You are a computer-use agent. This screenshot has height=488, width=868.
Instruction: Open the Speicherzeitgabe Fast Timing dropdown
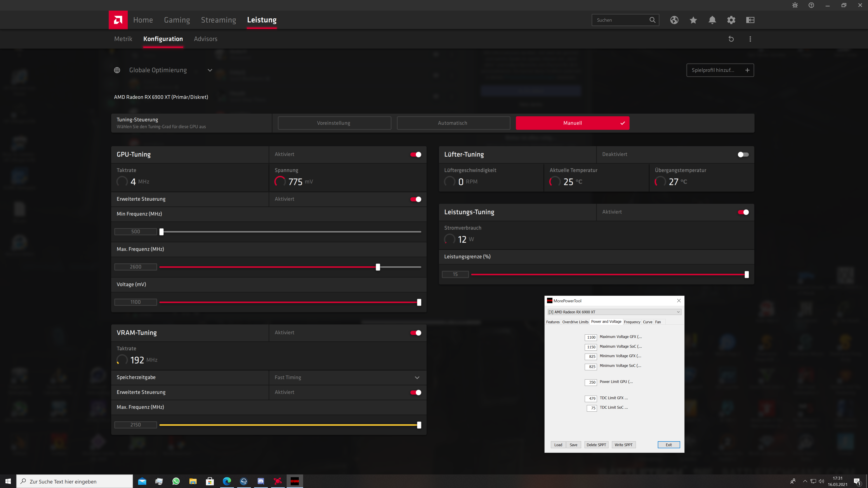click(x=417, y=378)
